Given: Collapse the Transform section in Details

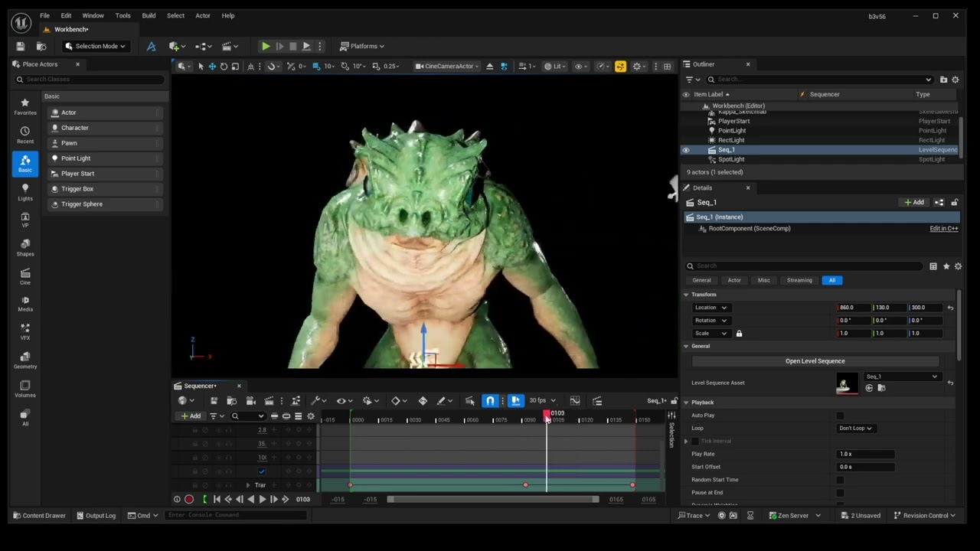Looking at the screenshot, I should [686, 295].
